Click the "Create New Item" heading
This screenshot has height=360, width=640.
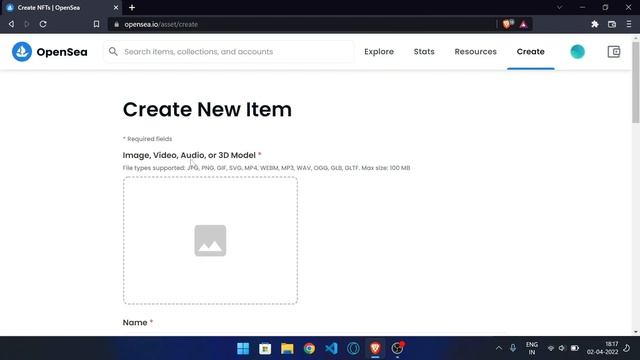207,109
